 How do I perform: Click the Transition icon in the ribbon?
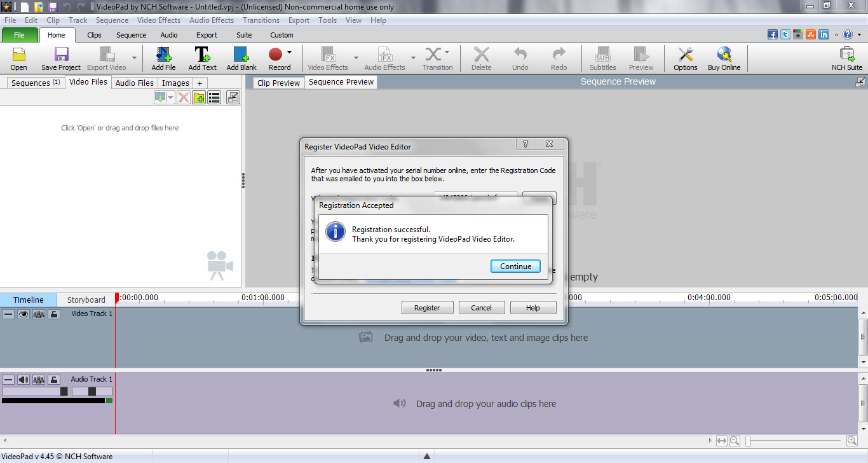click(x=433, y=54)
